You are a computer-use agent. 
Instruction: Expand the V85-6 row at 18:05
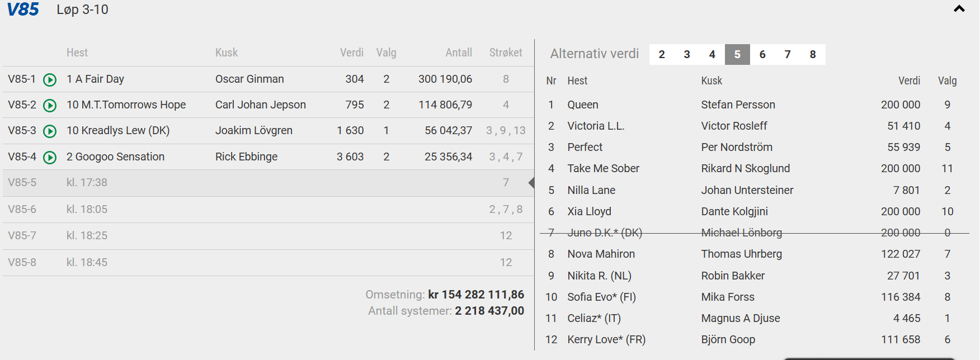[267, 210]
